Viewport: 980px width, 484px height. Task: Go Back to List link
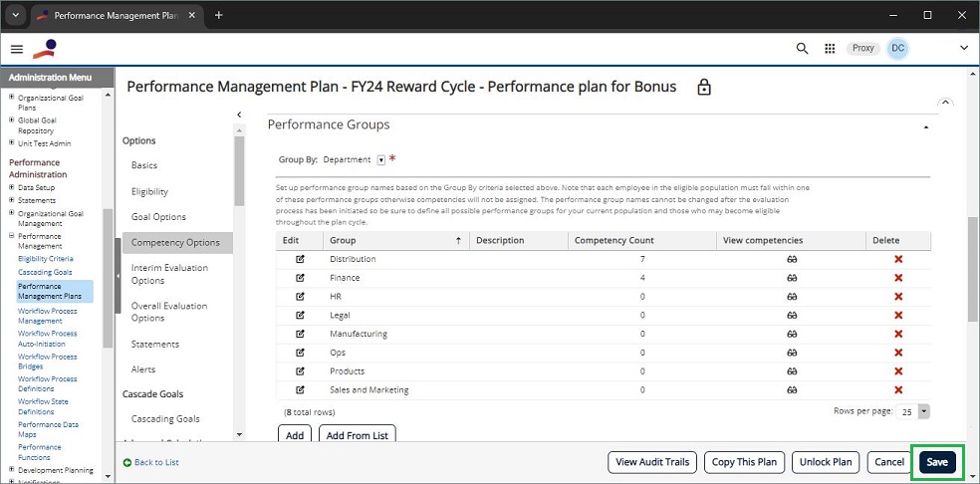pos(151,462)
